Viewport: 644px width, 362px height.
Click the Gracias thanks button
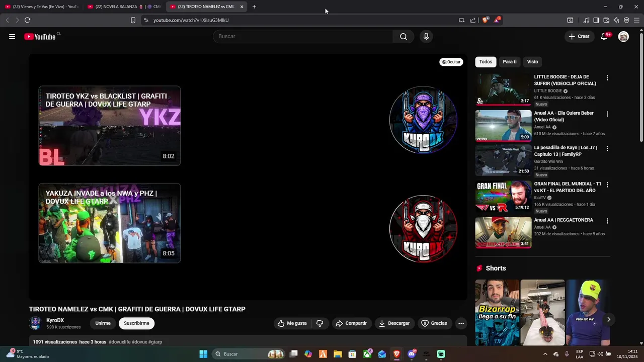434,323
